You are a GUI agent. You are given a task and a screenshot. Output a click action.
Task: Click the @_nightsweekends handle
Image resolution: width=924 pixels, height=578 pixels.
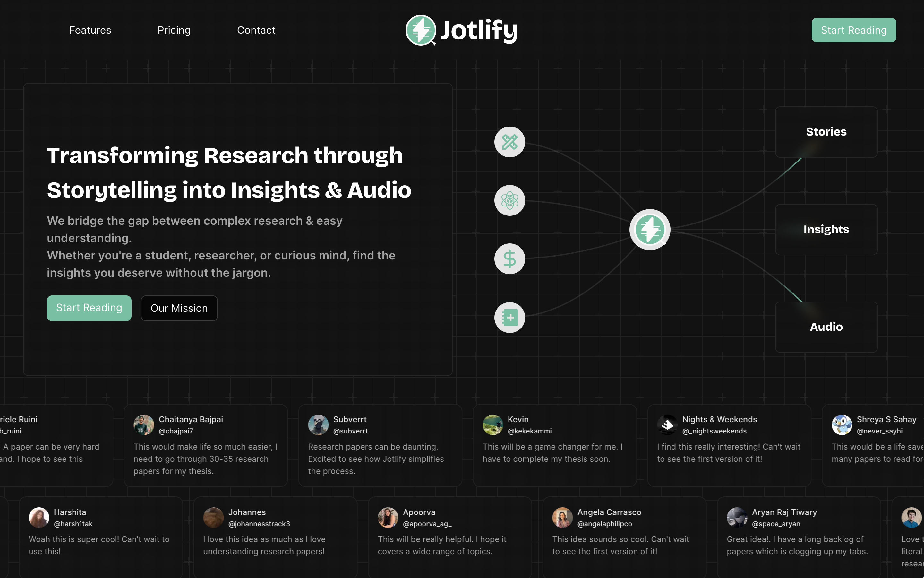point(714,431)
